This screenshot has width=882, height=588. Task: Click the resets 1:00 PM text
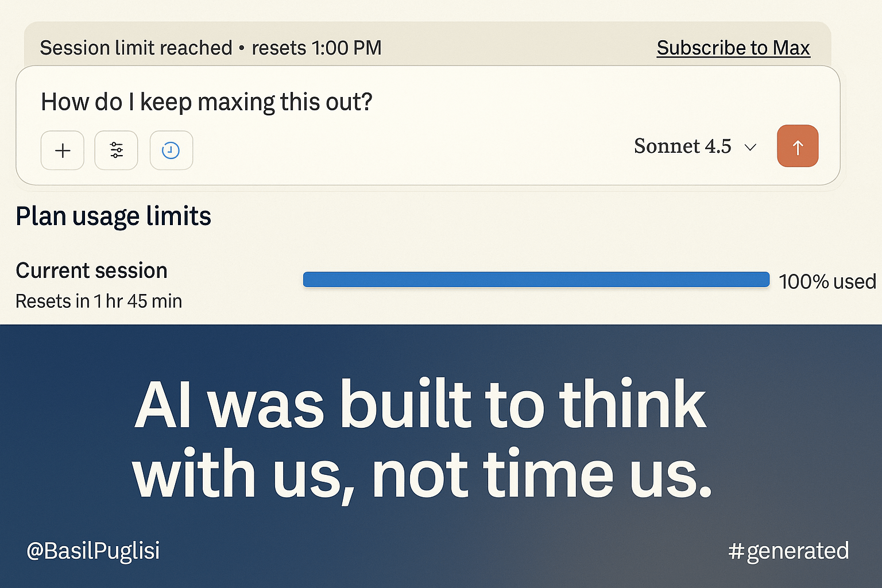[x=316, y=48]
